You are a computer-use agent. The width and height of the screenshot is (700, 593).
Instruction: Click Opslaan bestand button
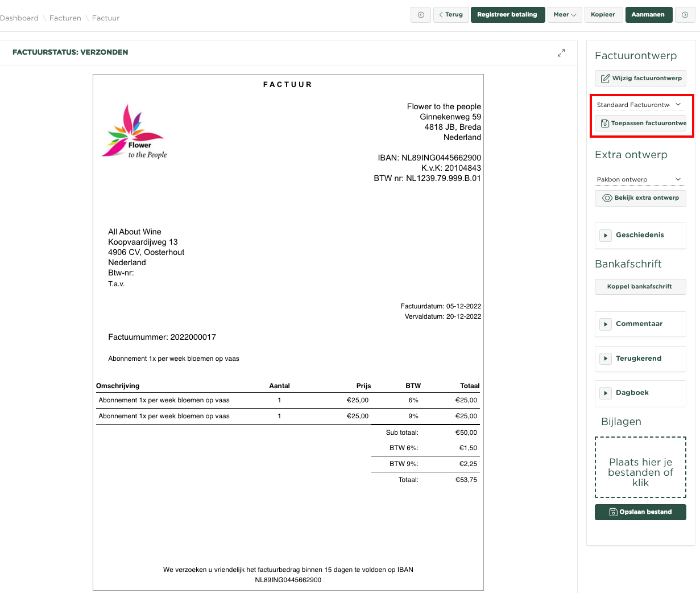640,512
